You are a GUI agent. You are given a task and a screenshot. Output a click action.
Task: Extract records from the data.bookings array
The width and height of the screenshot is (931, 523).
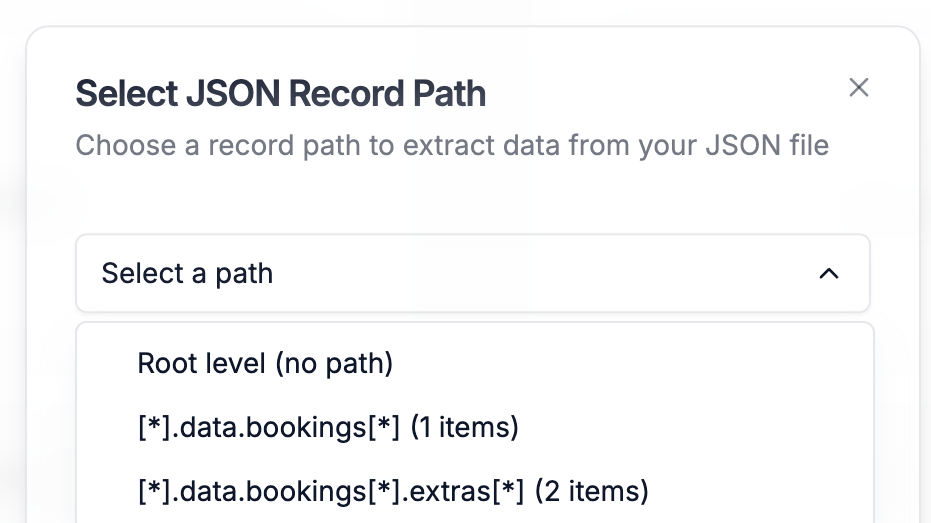click(x=328, y=428)
